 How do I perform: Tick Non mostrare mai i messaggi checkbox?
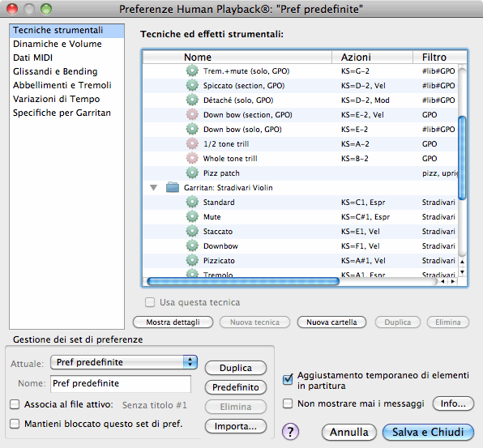point(288,403)
